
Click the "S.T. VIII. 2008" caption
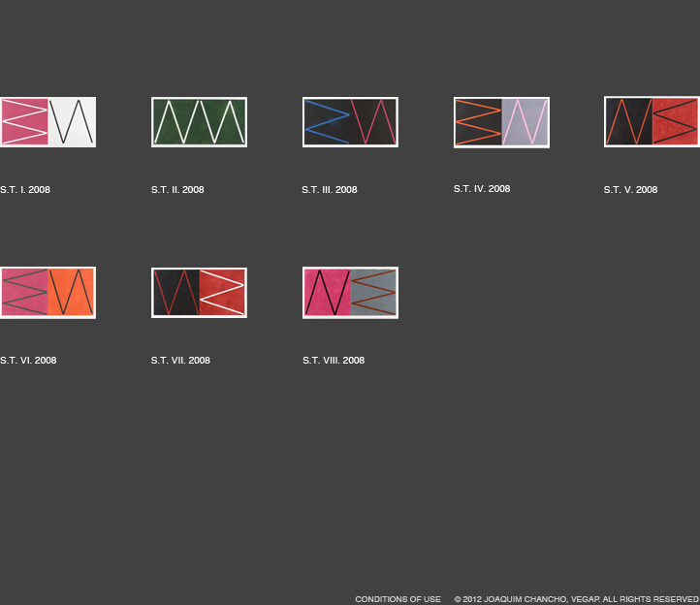click(x=334, y=361)
